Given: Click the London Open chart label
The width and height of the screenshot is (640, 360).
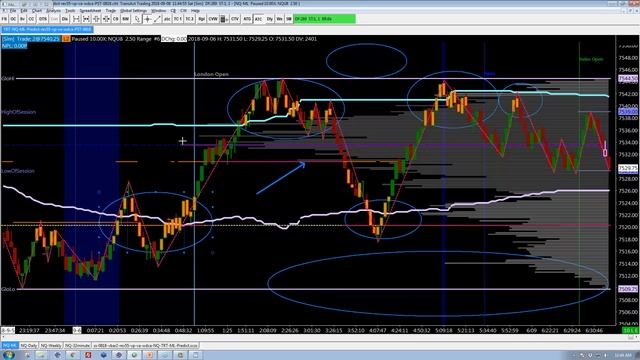Looking at the screenshot, I should 211,74.
